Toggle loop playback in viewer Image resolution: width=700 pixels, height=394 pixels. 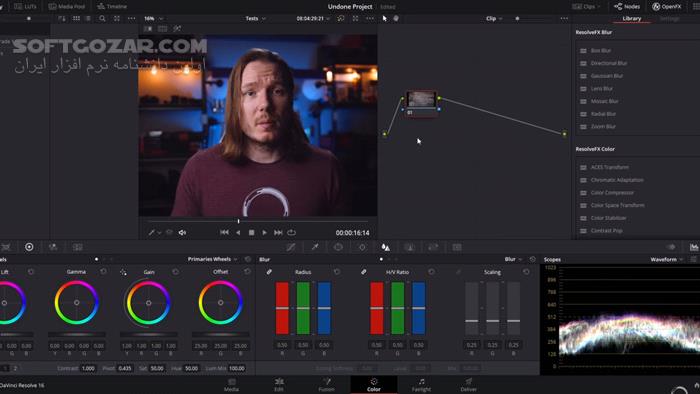[292, 232]
